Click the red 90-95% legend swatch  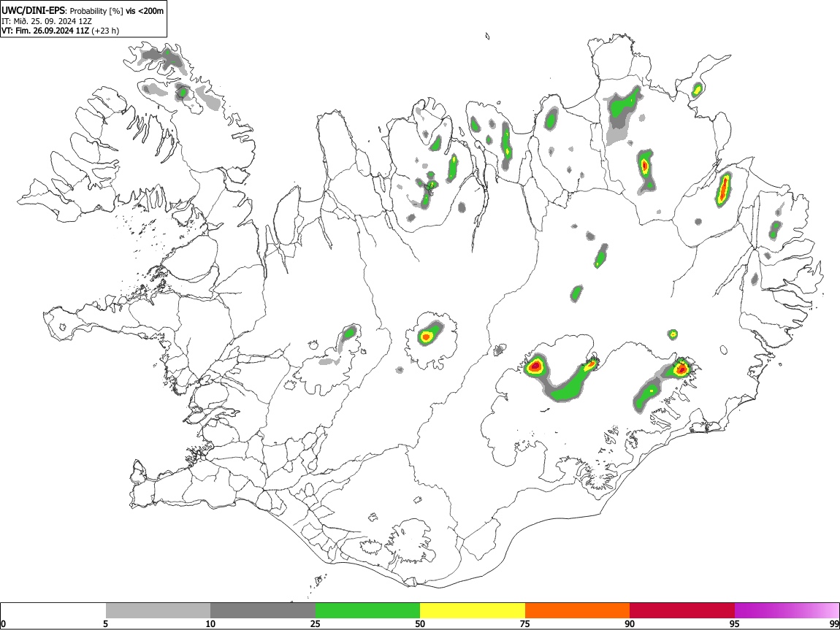click(x=682, y=611)
